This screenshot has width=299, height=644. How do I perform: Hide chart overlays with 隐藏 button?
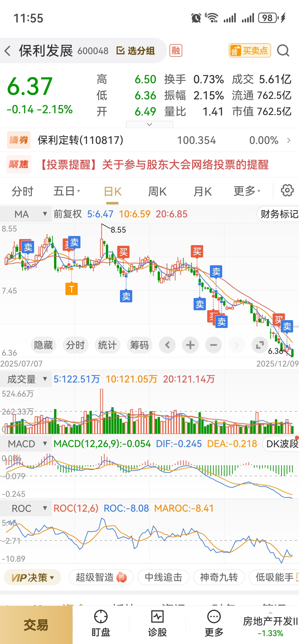[x=43, y=345]
